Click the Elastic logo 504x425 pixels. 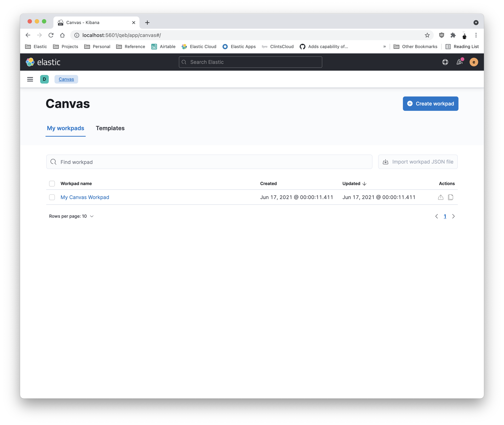click(43, 62)
